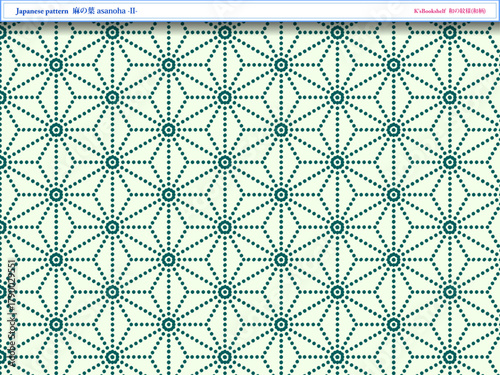Click the 'asanoha -II-' pattern name text

[117, 11]
